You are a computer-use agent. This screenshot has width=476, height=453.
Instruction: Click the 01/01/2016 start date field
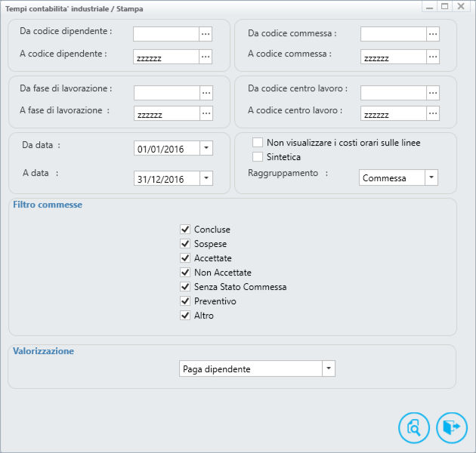(167, 148)
